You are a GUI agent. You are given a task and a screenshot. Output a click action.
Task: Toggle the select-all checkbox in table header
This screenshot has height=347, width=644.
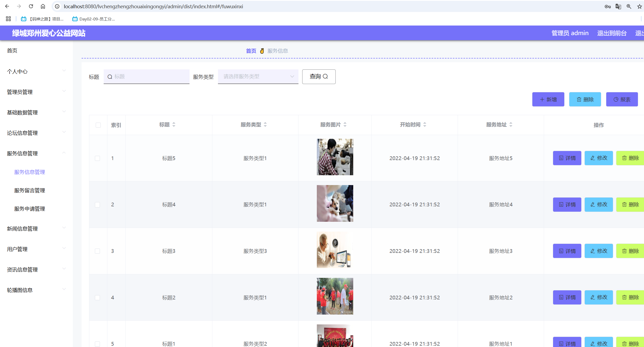98,125
